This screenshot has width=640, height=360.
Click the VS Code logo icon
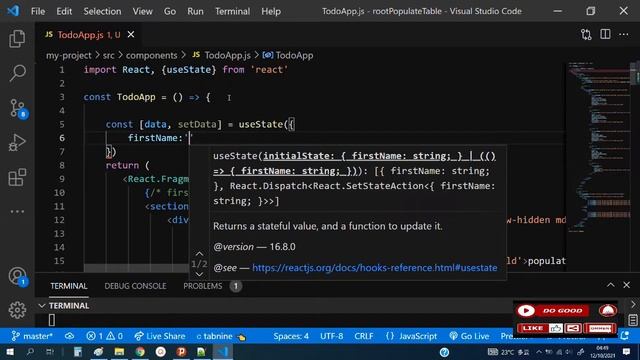pos(13,11)
